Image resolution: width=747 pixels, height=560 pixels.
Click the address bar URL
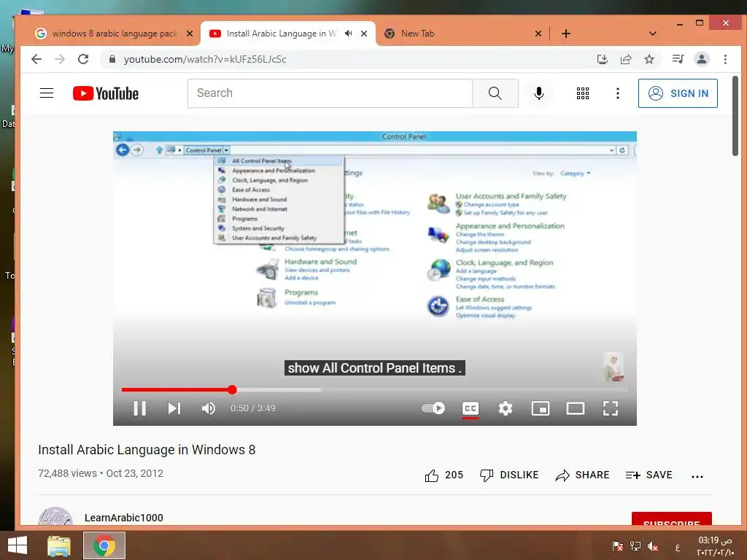205,59
